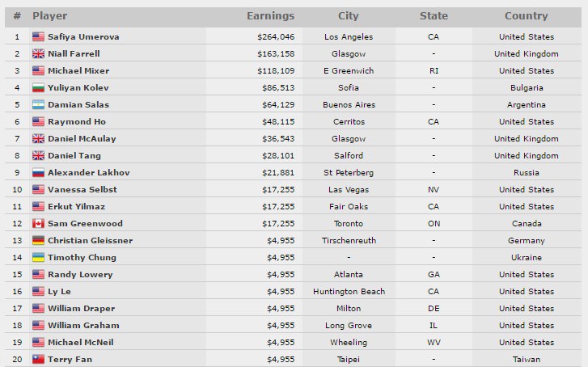Open Vanessa Selbst's player profile

point(82,189)
